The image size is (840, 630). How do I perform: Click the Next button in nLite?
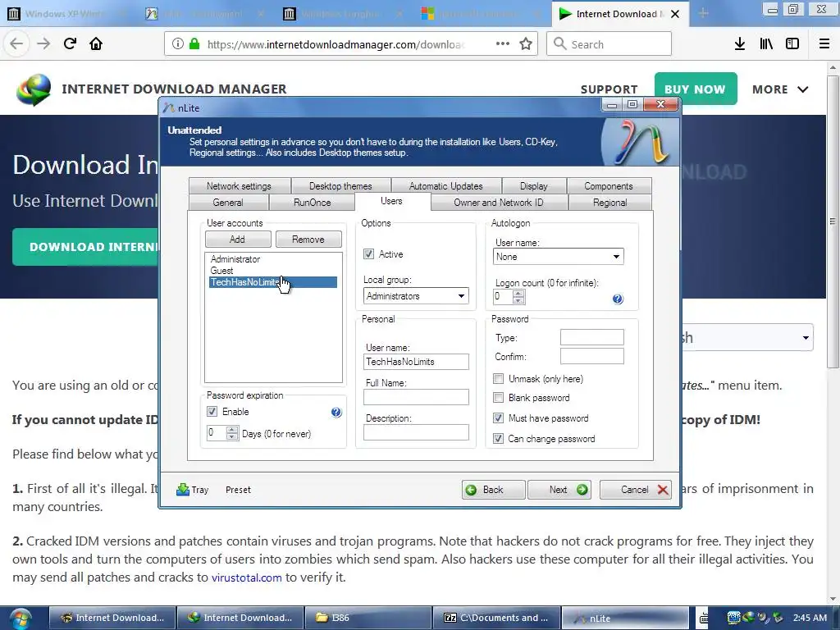click(559, 490)
